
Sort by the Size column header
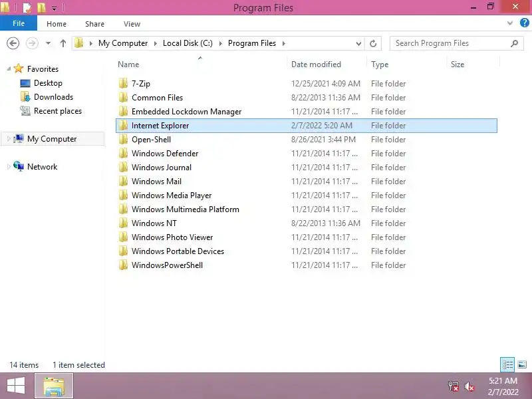click(x=458, y=65)
